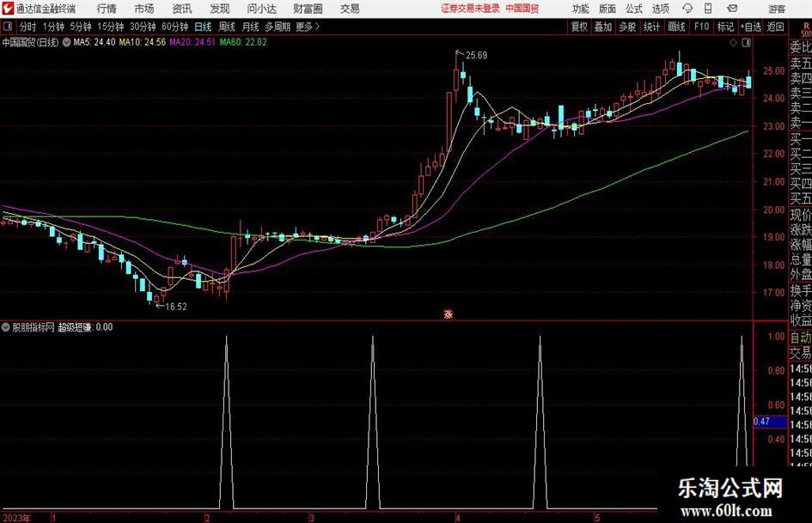Click the 自动 label in right panel
The image size is (812, 523).
click(x=801, y=338)
